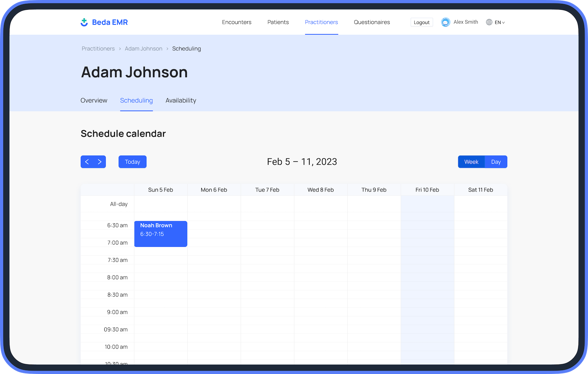Screen dimensions: 588x374
Task: Switch to the Overview tab
Action: coord(93,100)
